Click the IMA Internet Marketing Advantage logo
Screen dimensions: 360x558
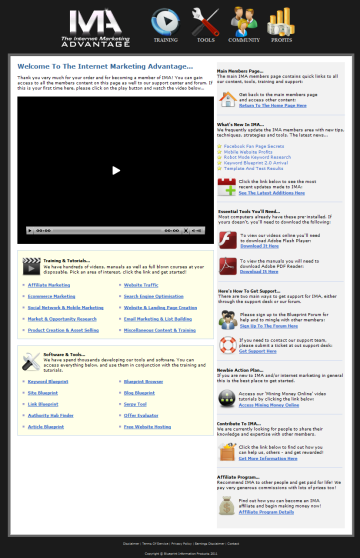click(x=95, y=28)
